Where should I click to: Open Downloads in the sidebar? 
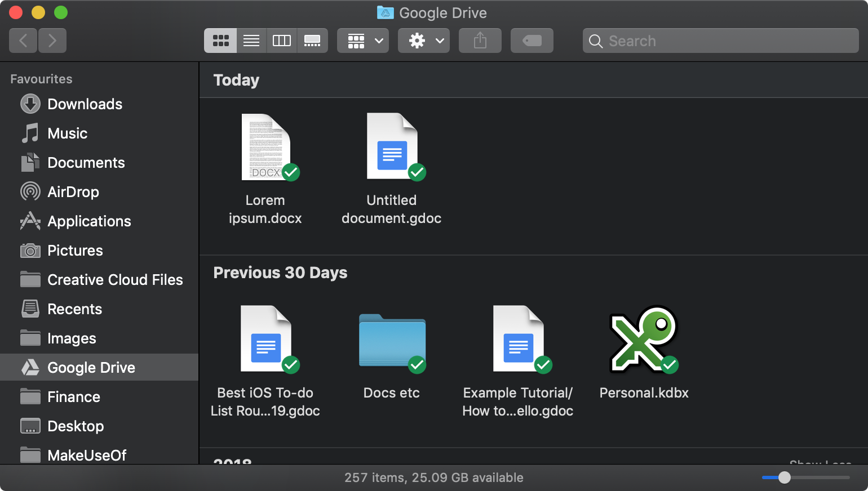99,104
